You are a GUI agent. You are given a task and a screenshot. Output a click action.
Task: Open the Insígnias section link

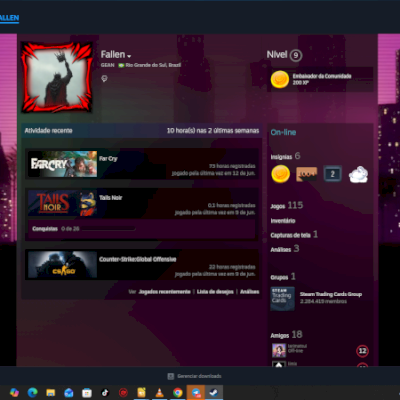(281, 157)
